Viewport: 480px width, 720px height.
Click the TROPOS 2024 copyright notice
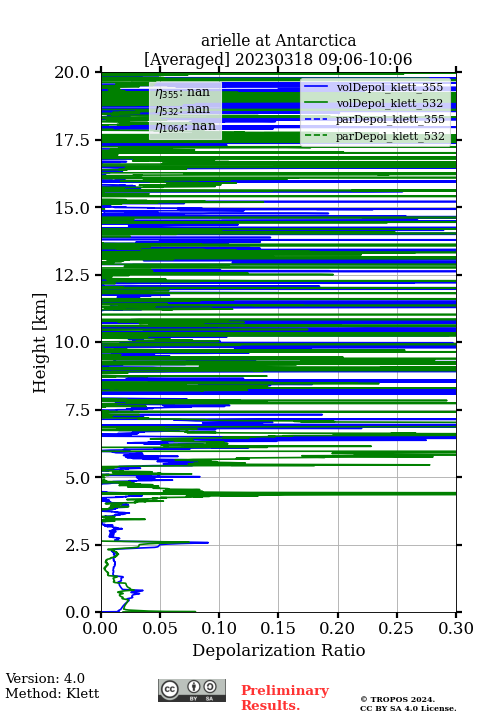click(x=408, y=703)
